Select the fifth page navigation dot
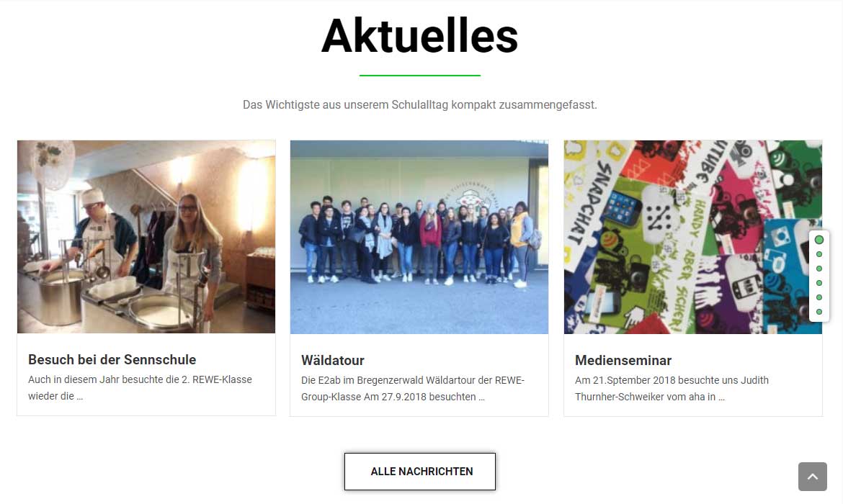Image resolution: width=843 pixels, height=504 pixels. click(819, 297)
